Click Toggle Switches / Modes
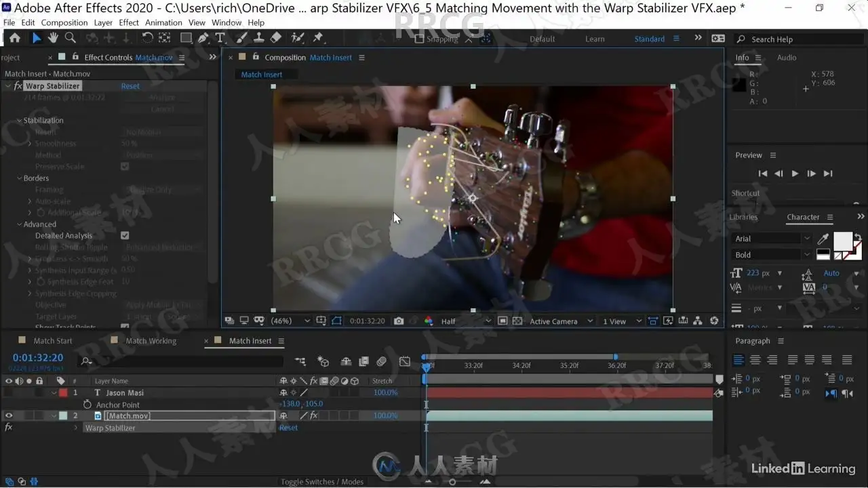This screenshot has width=868, height=488. pos(322,482)
